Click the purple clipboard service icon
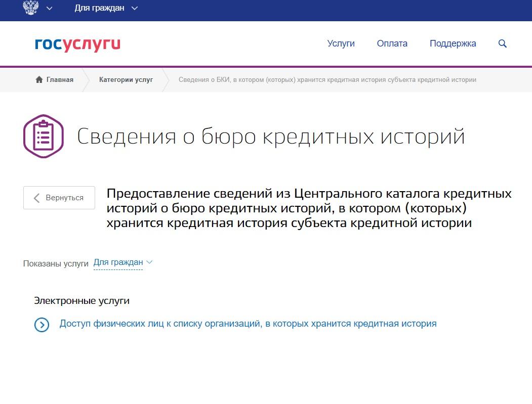This screenshot has width=532, height=404. 44,136
